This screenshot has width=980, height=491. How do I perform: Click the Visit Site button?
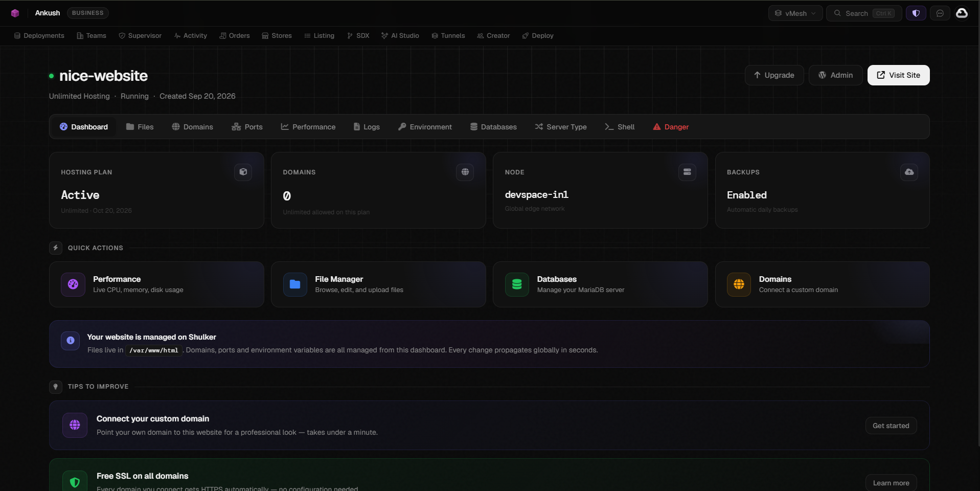pyautogui.click(x=898, y=75)
